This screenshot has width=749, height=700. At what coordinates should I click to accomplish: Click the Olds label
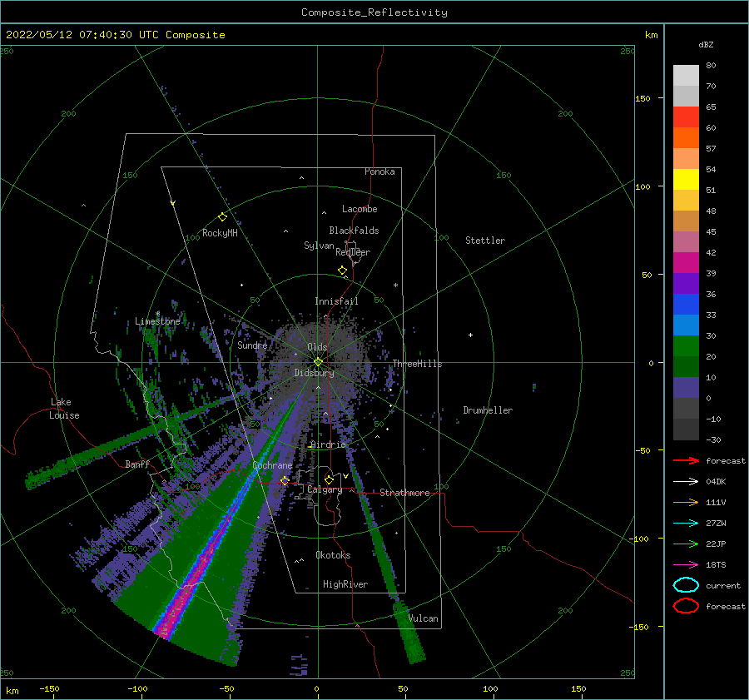click(x=317, y=347)
